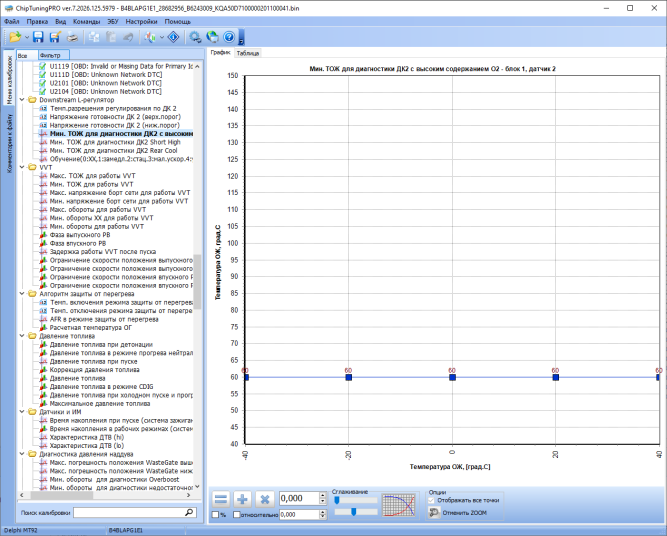Click the Поиск калибровки search field
This screenshot has width=667, height=536.
(129, 513)
